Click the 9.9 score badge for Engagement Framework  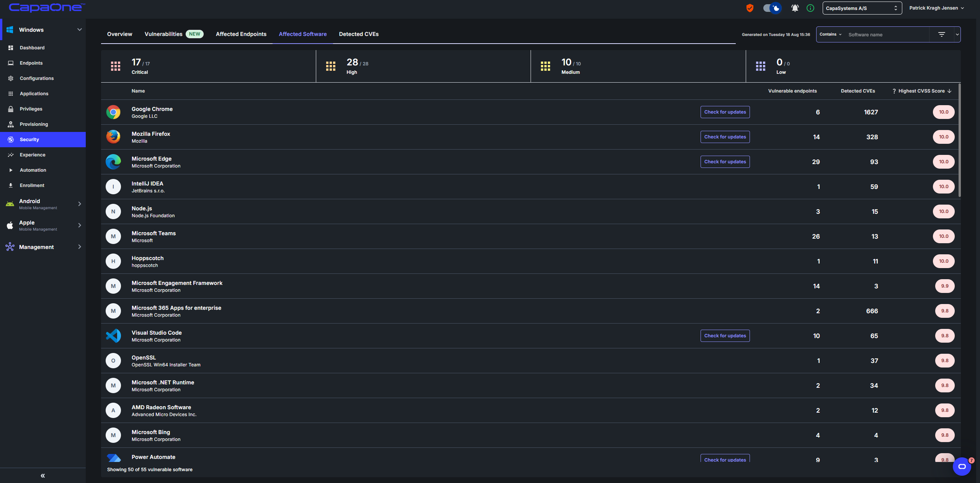[945, 286]
